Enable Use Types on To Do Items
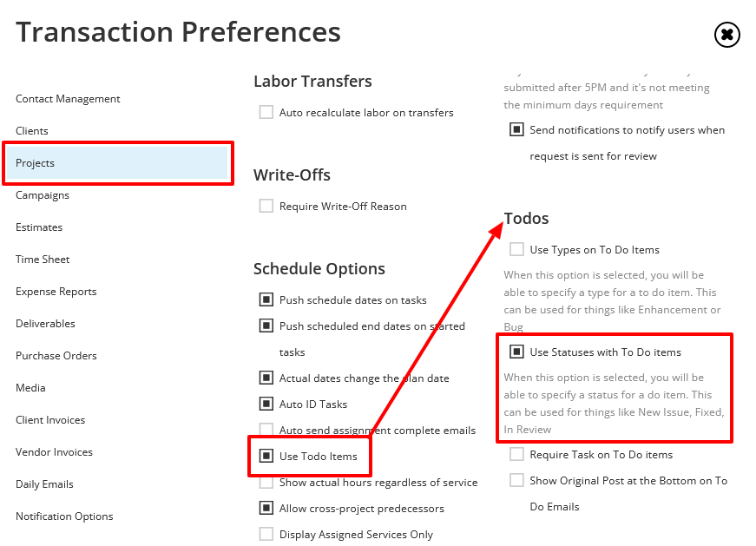Screen dimensions: 756x546 click(517, 249)
